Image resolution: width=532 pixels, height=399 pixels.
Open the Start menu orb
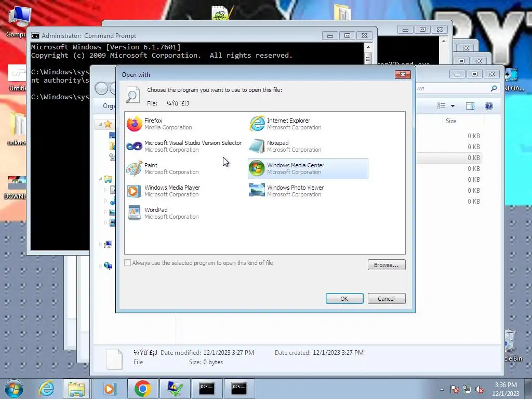click(14, 389)
